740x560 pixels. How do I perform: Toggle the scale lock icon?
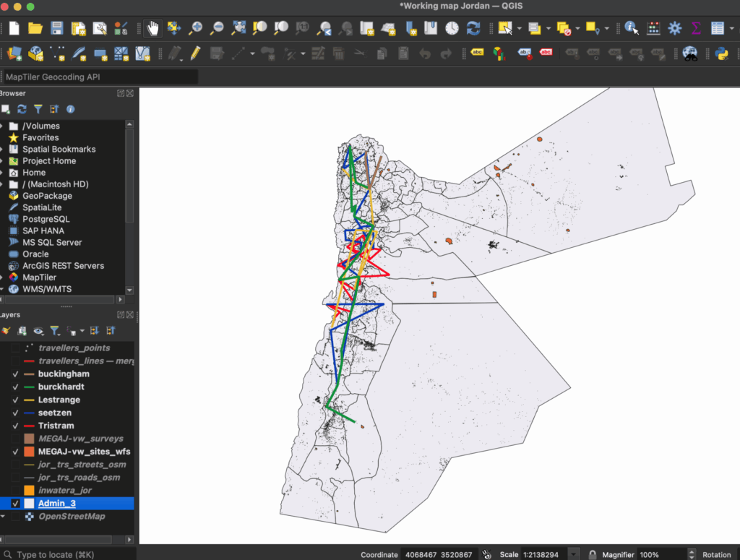tap(592, 554)
